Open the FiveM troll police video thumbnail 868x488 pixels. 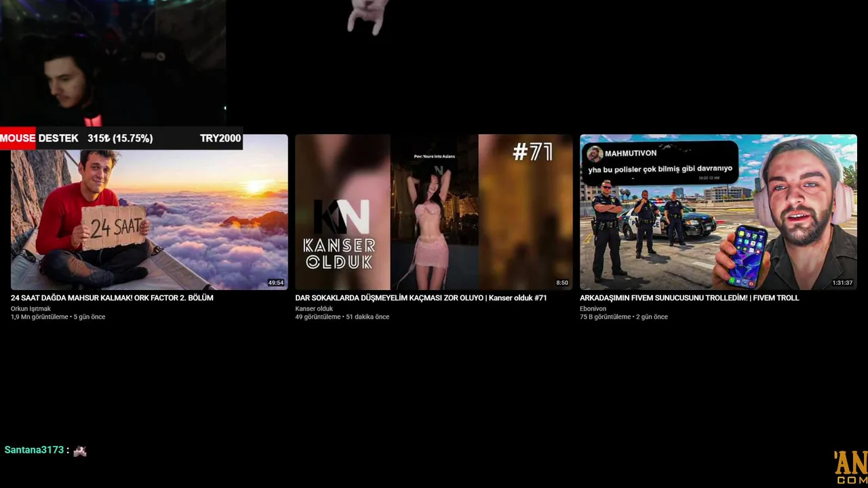(718, 212)
